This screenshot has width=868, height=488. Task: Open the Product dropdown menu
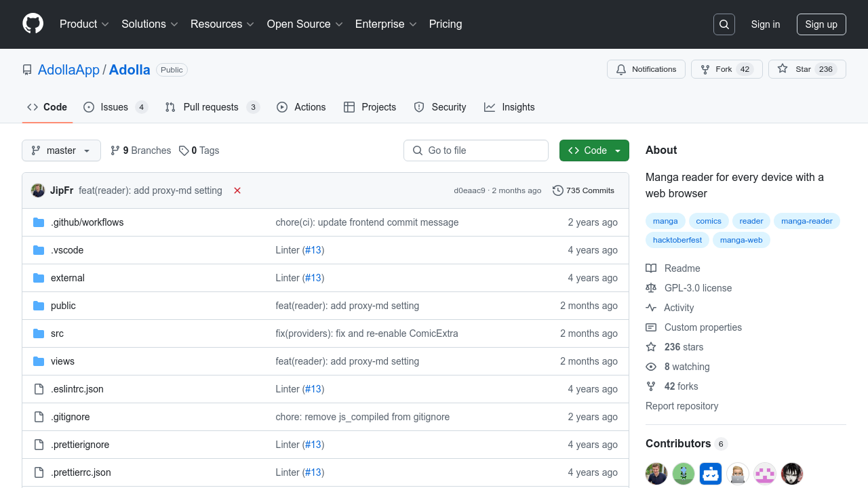[x=84, y=24]
